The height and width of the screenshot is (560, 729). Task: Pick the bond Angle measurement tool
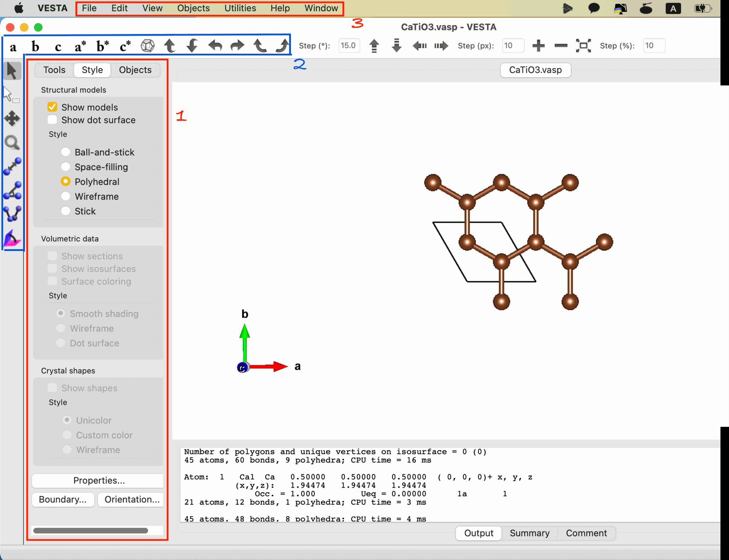point(12,190)
